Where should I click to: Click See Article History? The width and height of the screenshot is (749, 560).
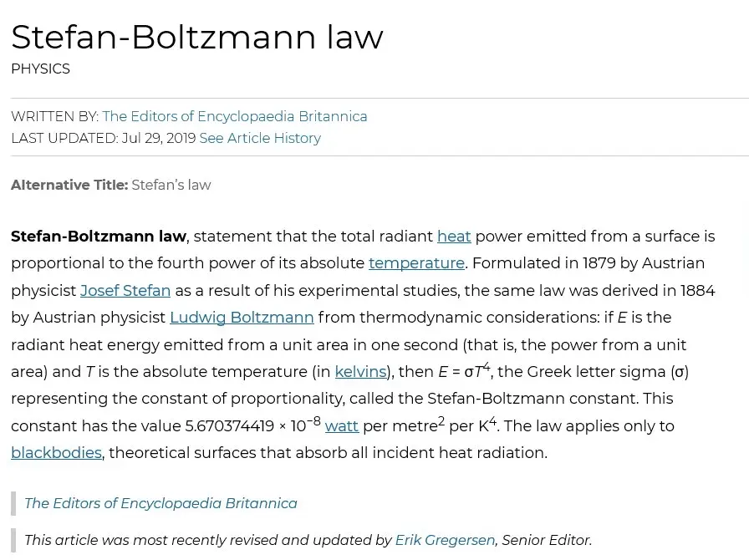point(260,138)
